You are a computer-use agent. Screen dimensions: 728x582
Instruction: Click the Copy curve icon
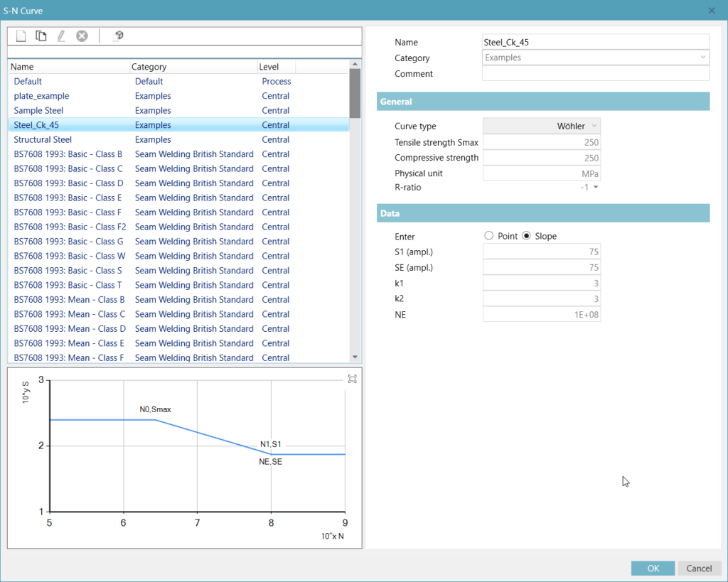(41, 36)
